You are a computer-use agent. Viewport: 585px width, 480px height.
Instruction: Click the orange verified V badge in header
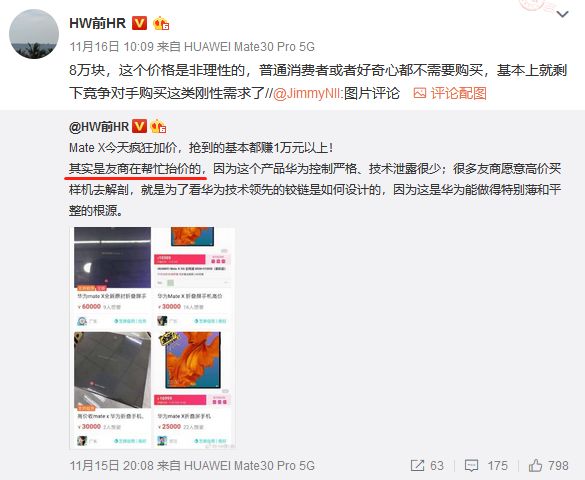point(140,23)
